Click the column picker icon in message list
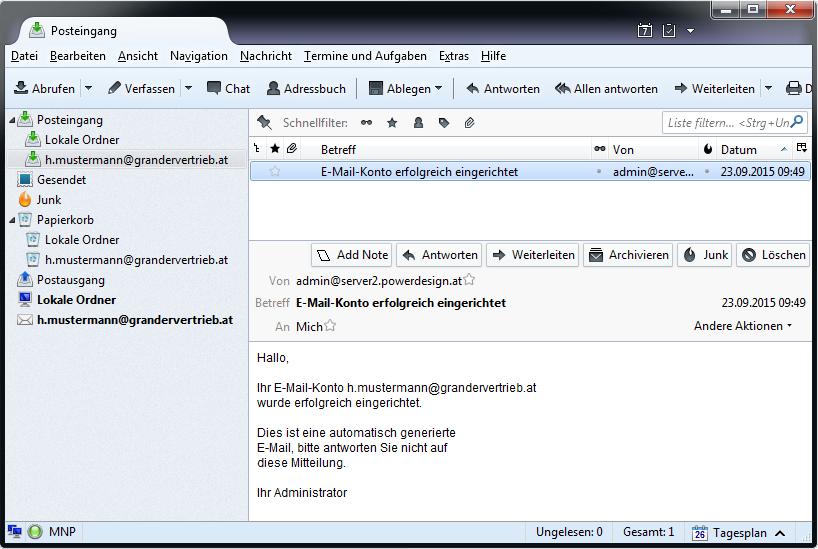 pyautogui.click(x=801, y=149)
